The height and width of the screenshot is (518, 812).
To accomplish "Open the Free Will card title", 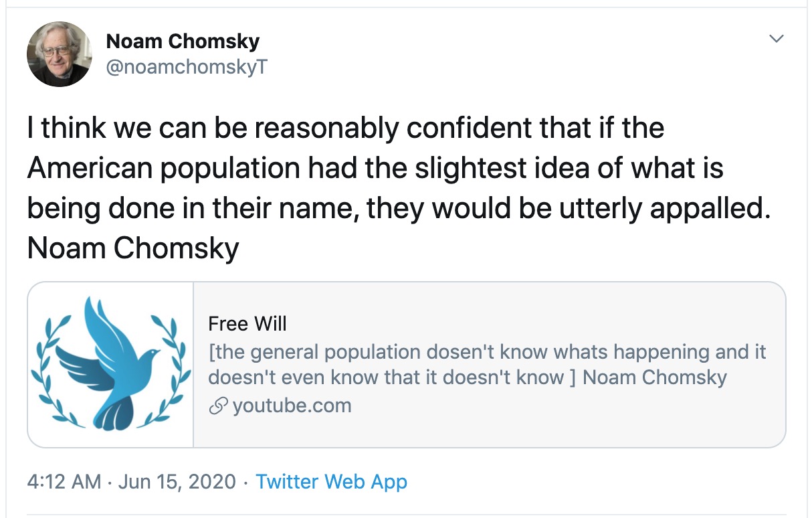I will click(247, 324).
